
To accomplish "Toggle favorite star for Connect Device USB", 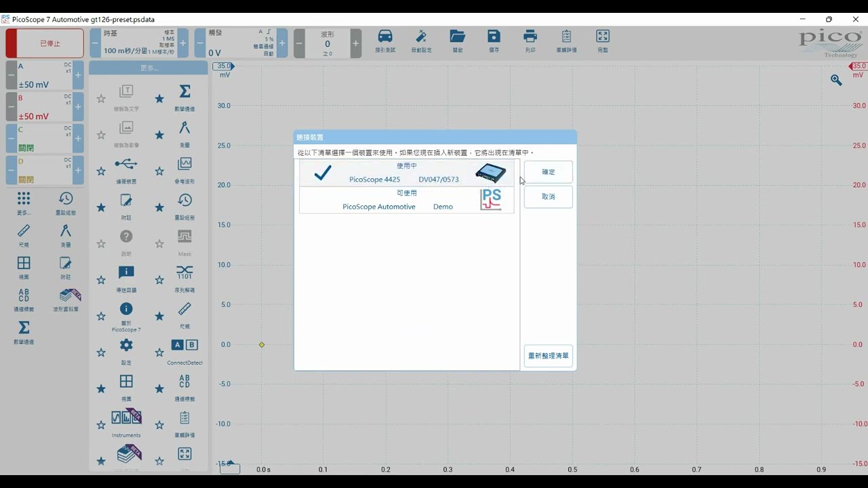I will point(101,171).
